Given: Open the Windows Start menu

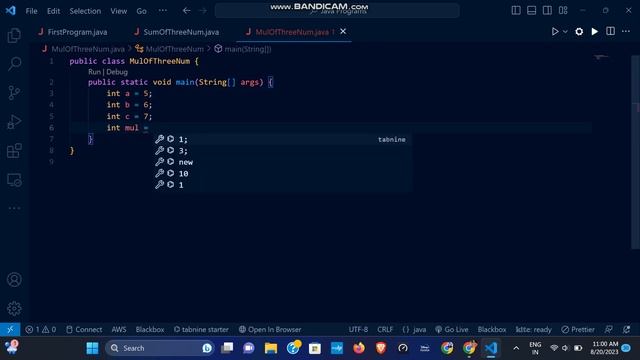Looking at the screenshot, I should tap(93, 348).
